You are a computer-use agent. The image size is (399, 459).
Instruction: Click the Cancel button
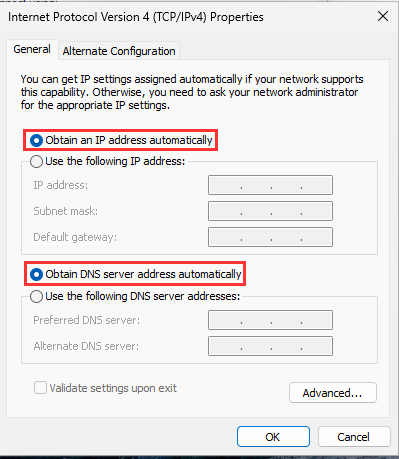click(354, 437)
